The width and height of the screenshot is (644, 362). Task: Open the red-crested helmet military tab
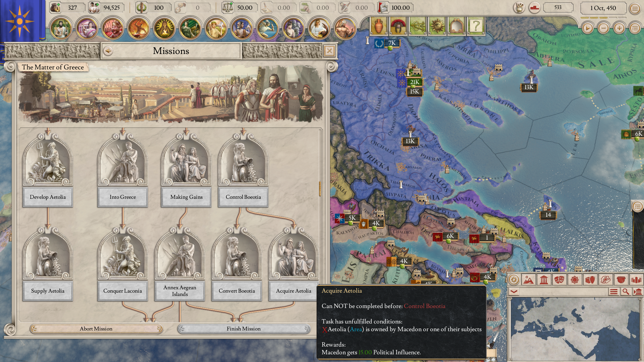(398, 26)
